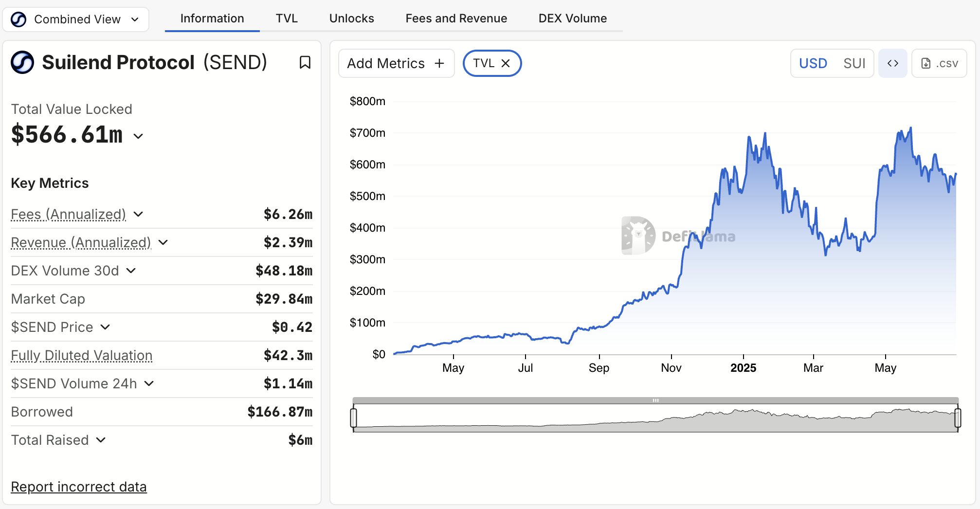Click the left handle of range slider
980x509 pixels.
(354, 418)
